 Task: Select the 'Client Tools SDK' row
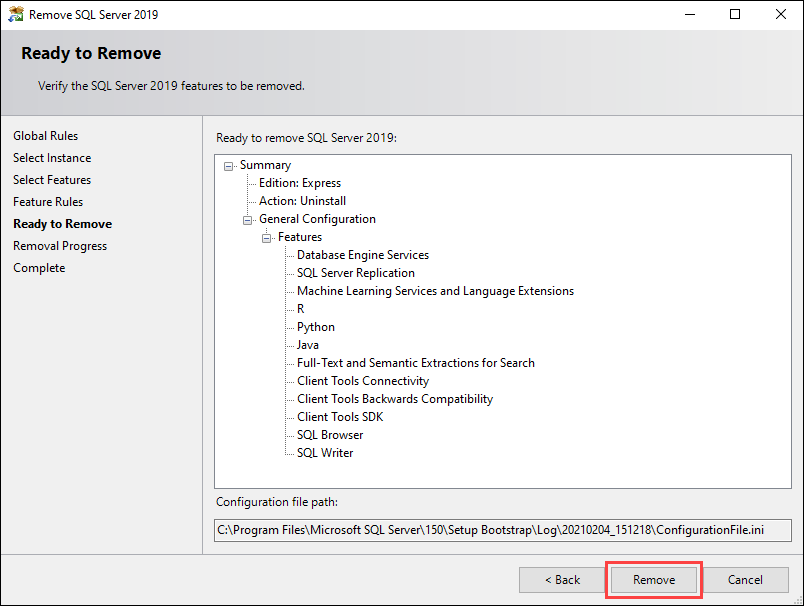(340, 417)
